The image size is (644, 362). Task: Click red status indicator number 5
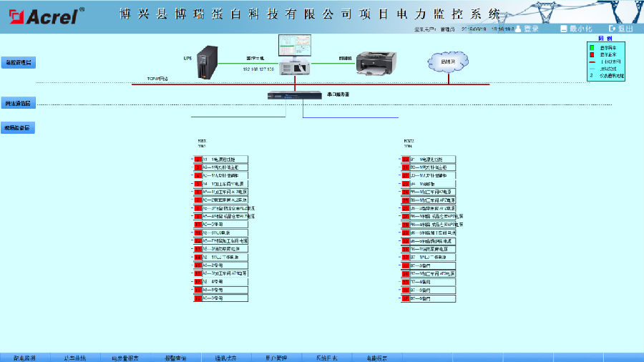(198, 184)
